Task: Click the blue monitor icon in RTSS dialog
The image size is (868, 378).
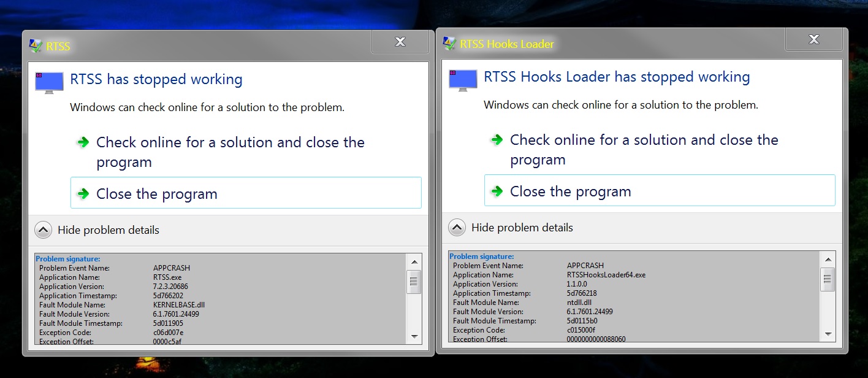Action: [x=50, y=83]
